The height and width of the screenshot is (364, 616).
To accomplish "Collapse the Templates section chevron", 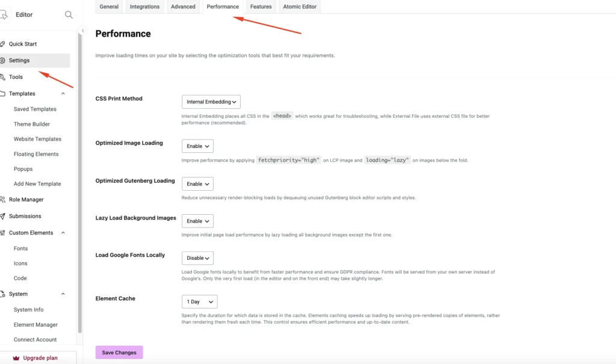I will (x=63, y=93).
